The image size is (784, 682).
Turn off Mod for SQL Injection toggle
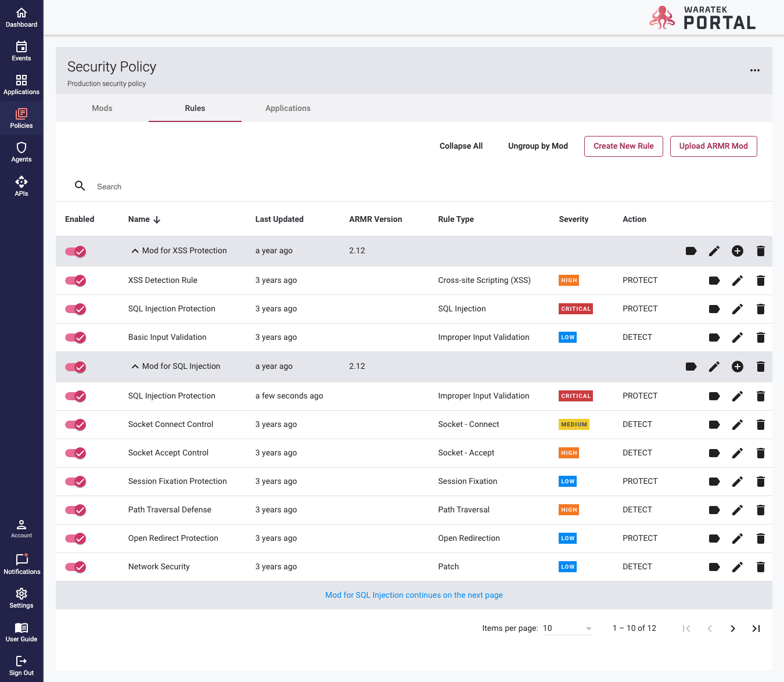[x=75, y=367]
